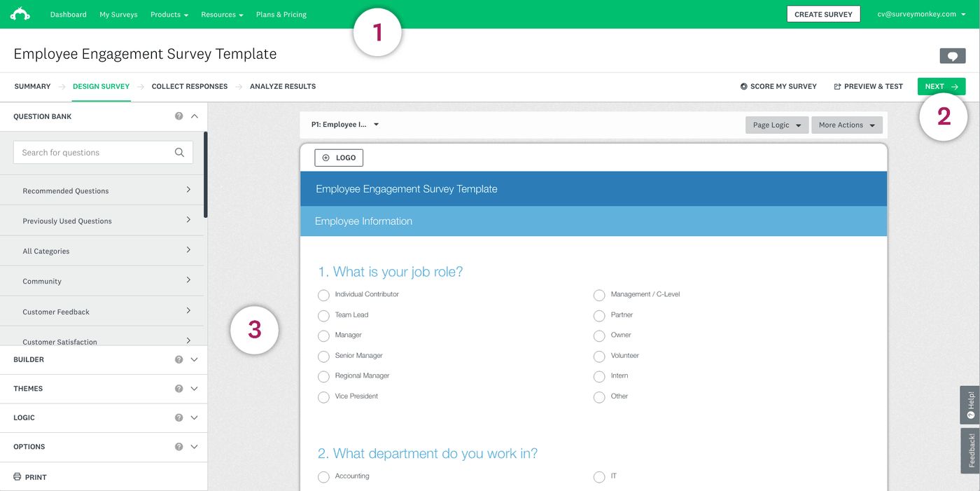Open the chat comments icon

[x=952, y=56]
